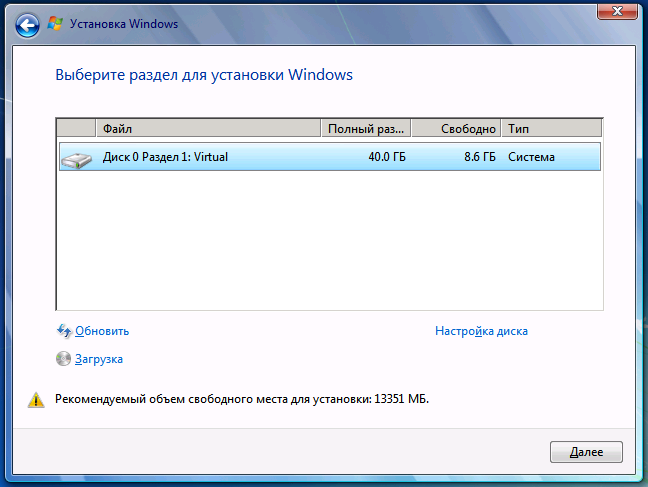Screen dimensions: 648x487
Task: Click the CD icon beside Загрузка
Action: coord(64,359)
